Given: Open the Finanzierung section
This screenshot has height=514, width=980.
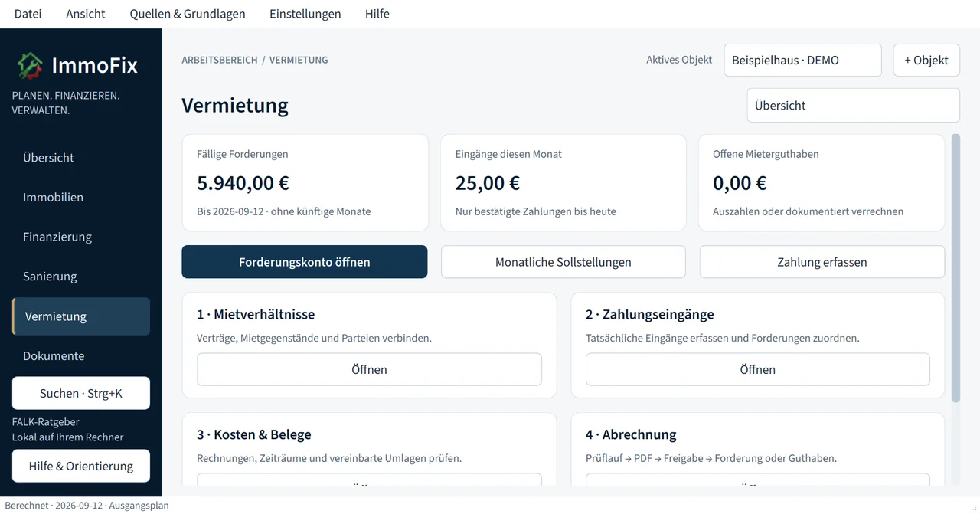Looking at the screenshot, I should coord(81,237).
